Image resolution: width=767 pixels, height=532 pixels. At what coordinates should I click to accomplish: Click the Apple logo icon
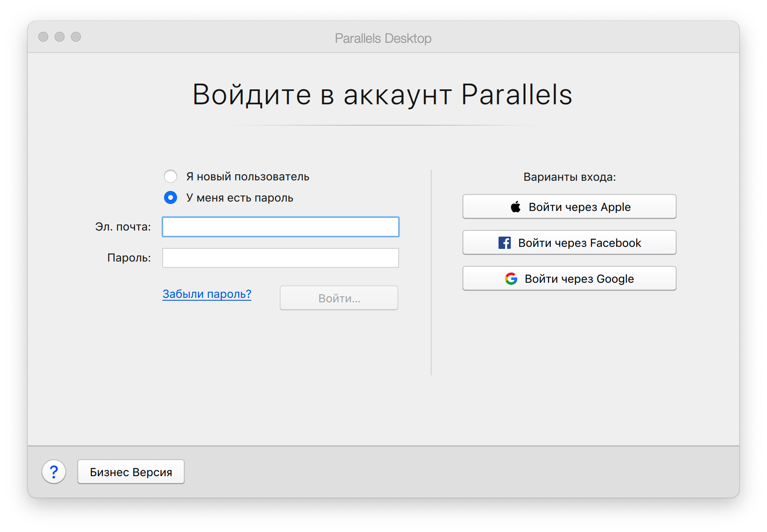[516, 207]
